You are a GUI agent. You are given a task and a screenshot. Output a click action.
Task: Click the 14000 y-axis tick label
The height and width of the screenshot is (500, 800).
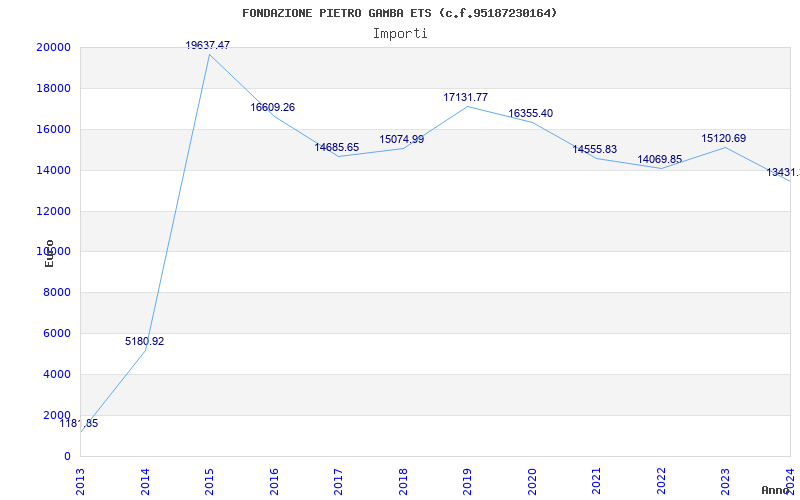(x=54, y=170)
